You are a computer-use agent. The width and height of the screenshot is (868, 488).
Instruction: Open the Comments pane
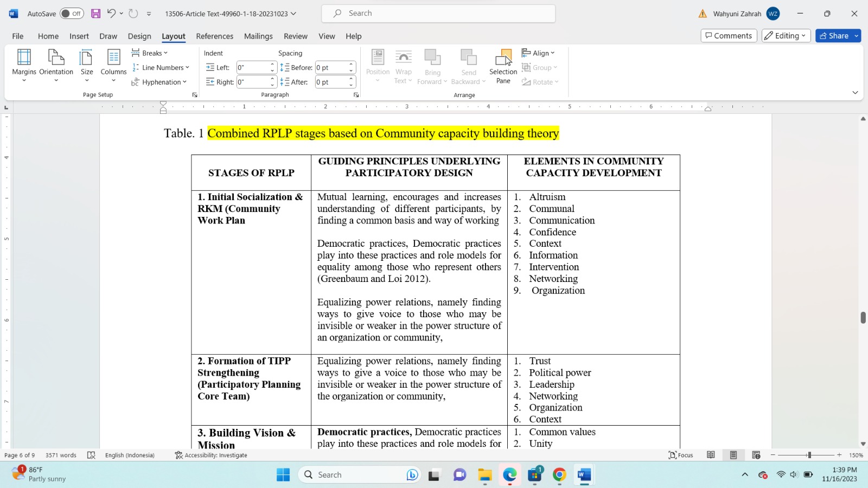(729, 36)
